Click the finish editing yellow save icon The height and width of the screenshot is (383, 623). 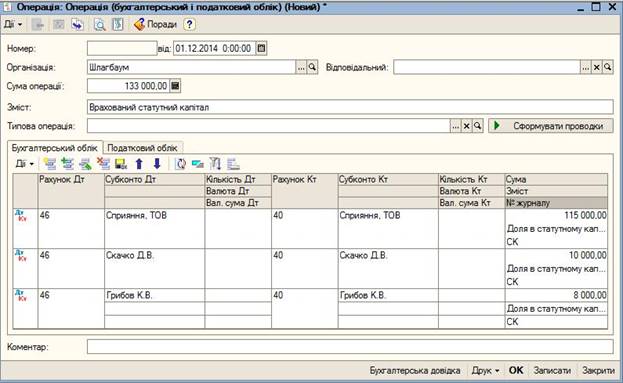pyautogui.click(x=121, y=164)
